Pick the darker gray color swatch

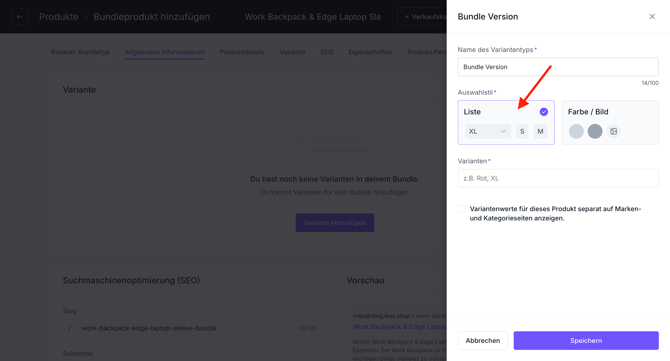595,132
